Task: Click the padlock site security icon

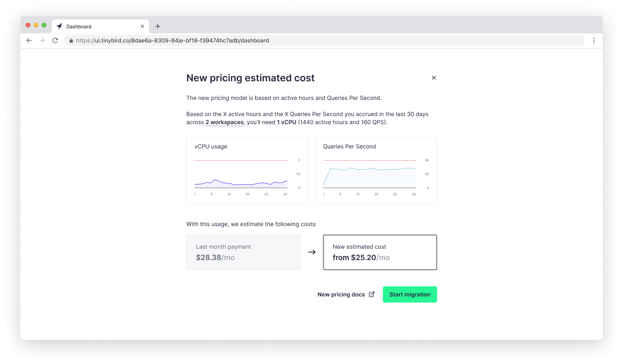Action: coord(71,40)
